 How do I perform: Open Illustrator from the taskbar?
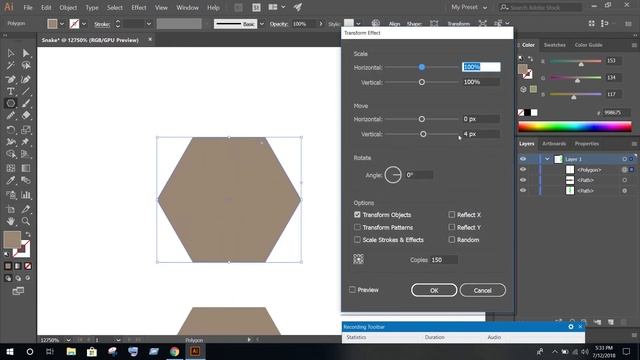[x=195, y=351]
